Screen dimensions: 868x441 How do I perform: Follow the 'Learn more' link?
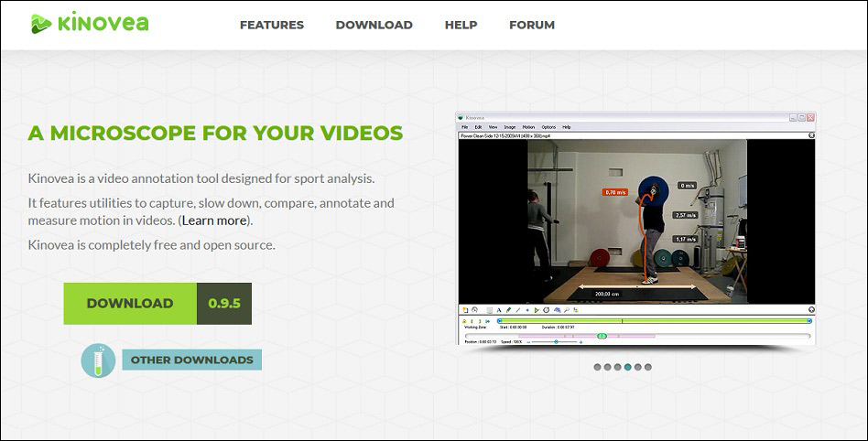(215, 220)
